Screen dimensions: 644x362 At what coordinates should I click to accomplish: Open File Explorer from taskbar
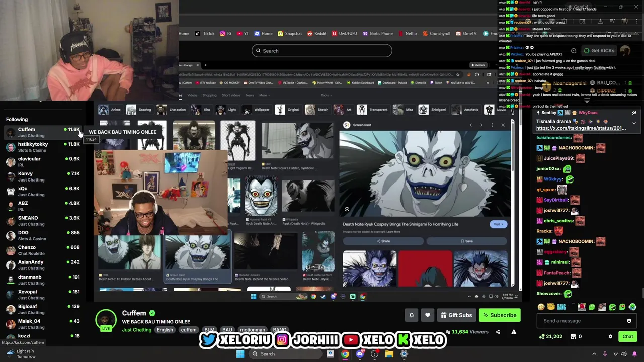(389, 354)
